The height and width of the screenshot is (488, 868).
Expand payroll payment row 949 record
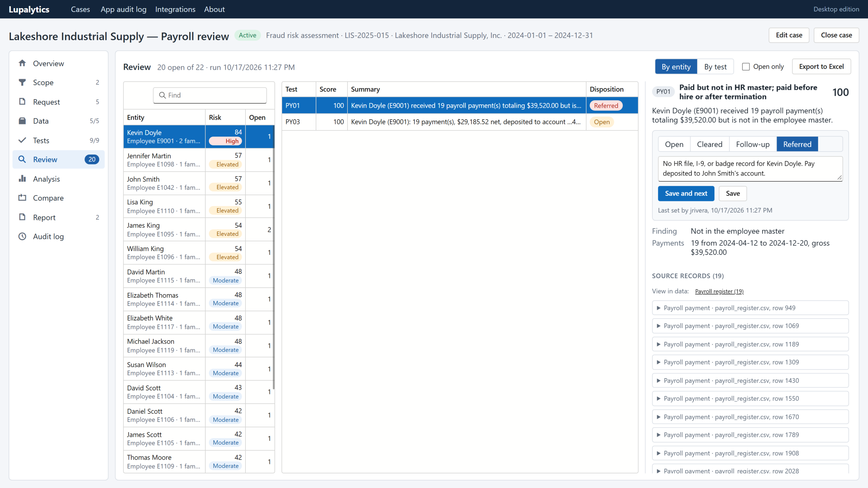point(750,308)
